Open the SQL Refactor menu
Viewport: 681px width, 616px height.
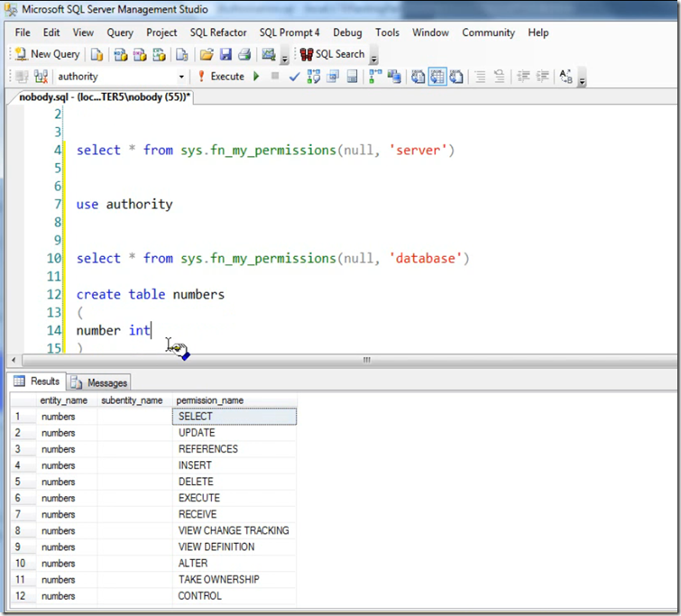pos(218,32)
